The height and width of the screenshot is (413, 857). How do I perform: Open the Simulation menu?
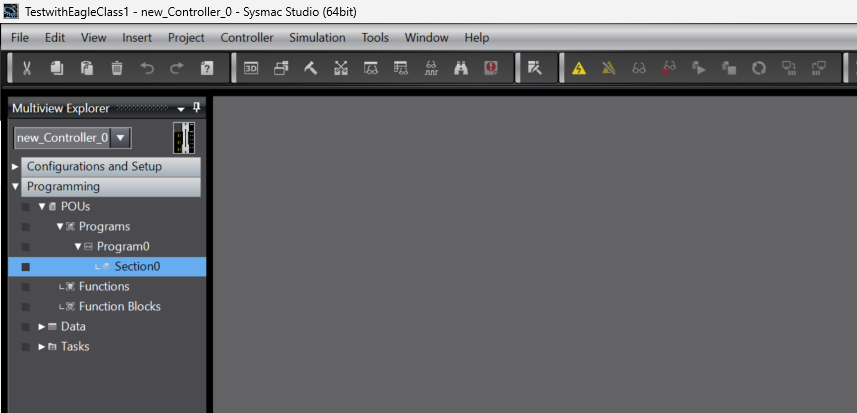[x=317, y=38]
